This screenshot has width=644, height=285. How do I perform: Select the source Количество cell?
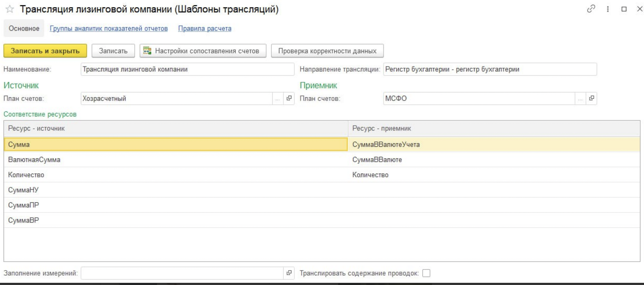176,175
